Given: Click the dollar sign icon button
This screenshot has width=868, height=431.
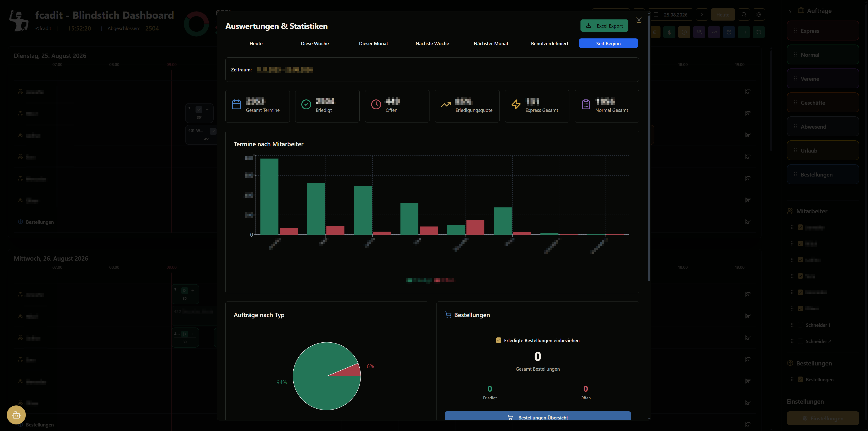Looking at the screenshot, I should [x=669, y=32].
